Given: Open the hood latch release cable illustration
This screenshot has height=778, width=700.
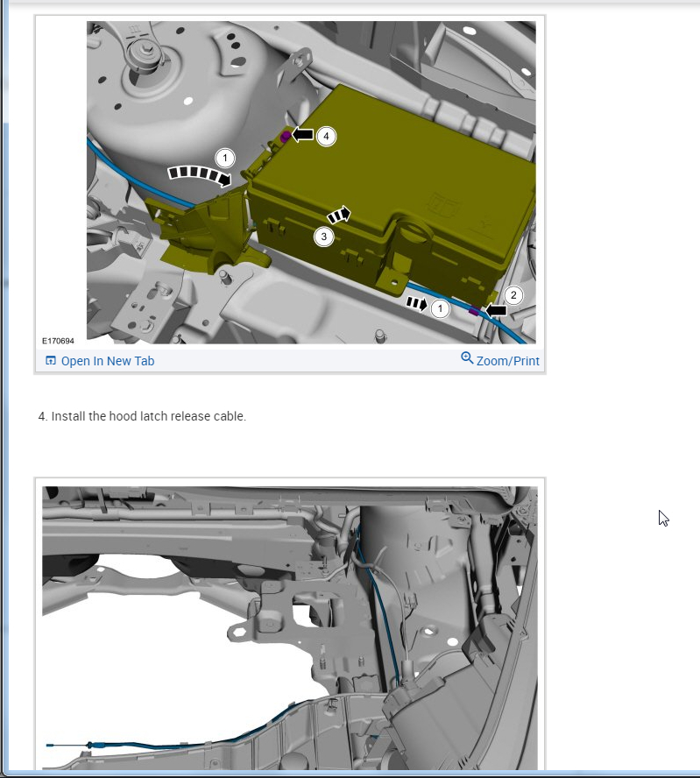Looking at the screenshot, I should (290, 627).
